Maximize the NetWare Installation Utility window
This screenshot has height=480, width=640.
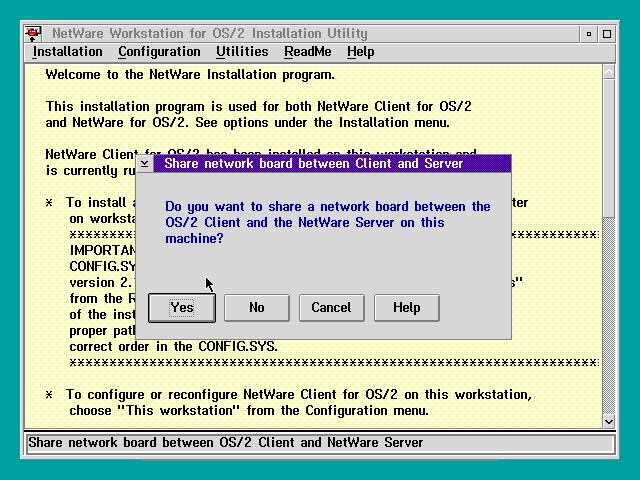pos(607,34)
